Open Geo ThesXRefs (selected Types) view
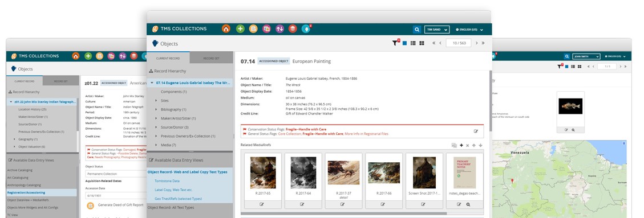This screenshot has height=218, width=644. click(x=178, y=199)
